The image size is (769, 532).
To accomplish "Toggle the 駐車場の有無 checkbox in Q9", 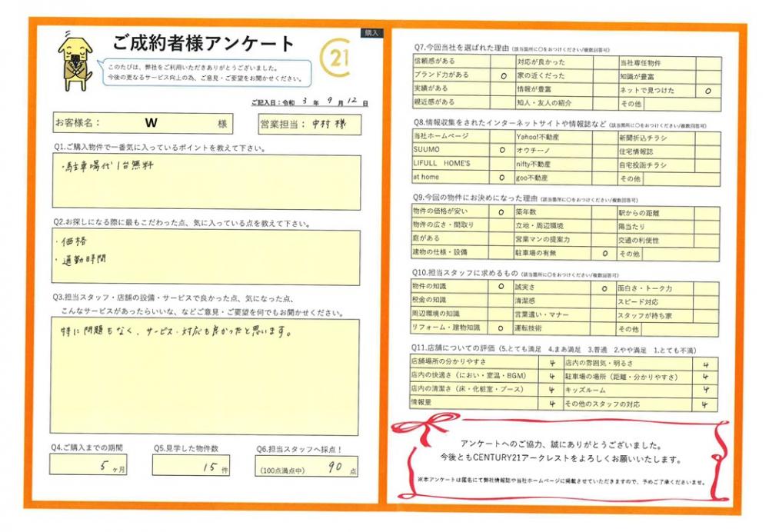I will [604, 252].
